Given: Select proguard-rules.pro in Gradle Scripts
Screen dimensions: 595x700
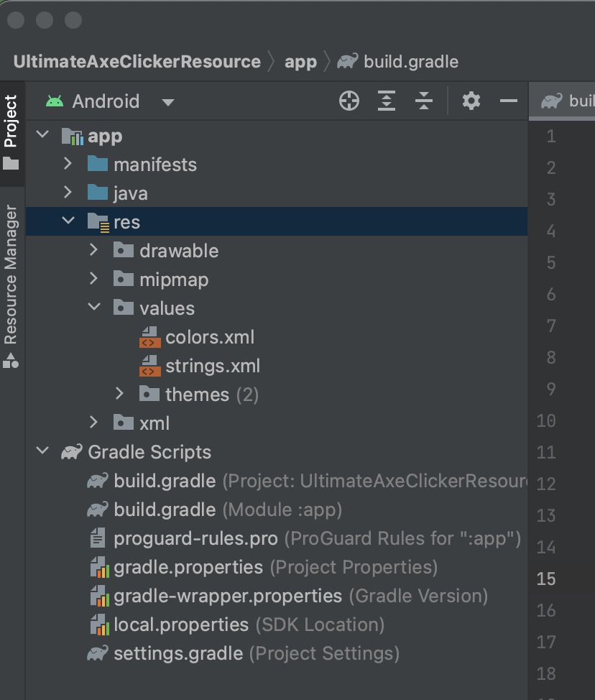Looking at the screenshot, I should [318, 538].
